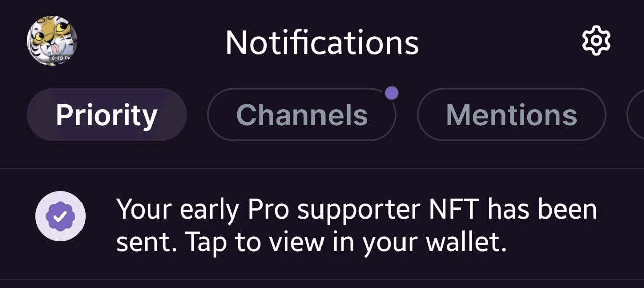Tap the light circle behind the verified badge
The height and width of the screenshot is (288, 644).
(x=60, y=217)
